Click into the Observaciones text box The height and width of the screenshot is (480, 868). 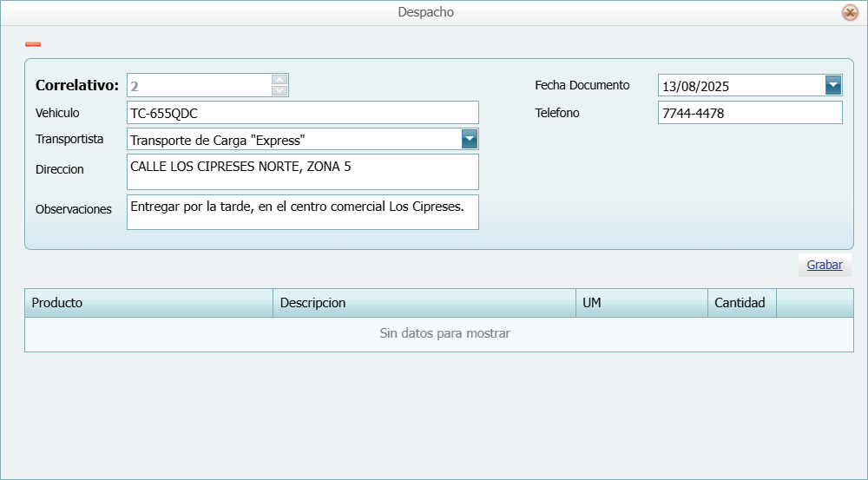tap(302, 212)
